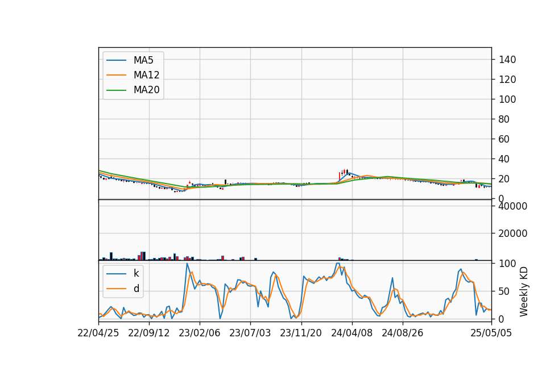Click the 24/04/08 date label

pos(351,333)
